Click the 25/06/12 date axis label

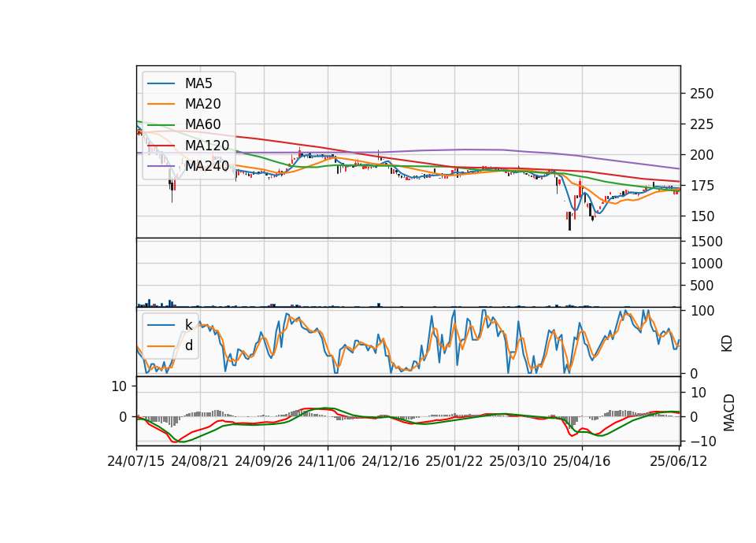678,461
